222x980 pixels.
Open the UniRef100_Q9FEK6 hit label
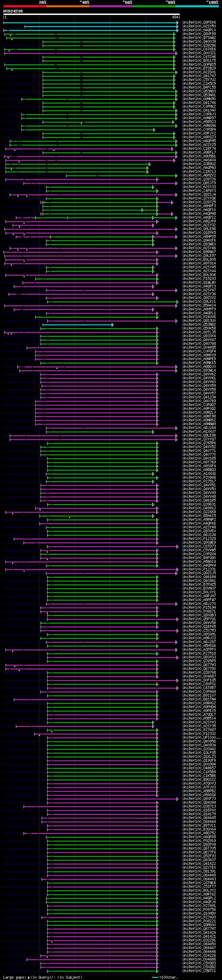199,23
